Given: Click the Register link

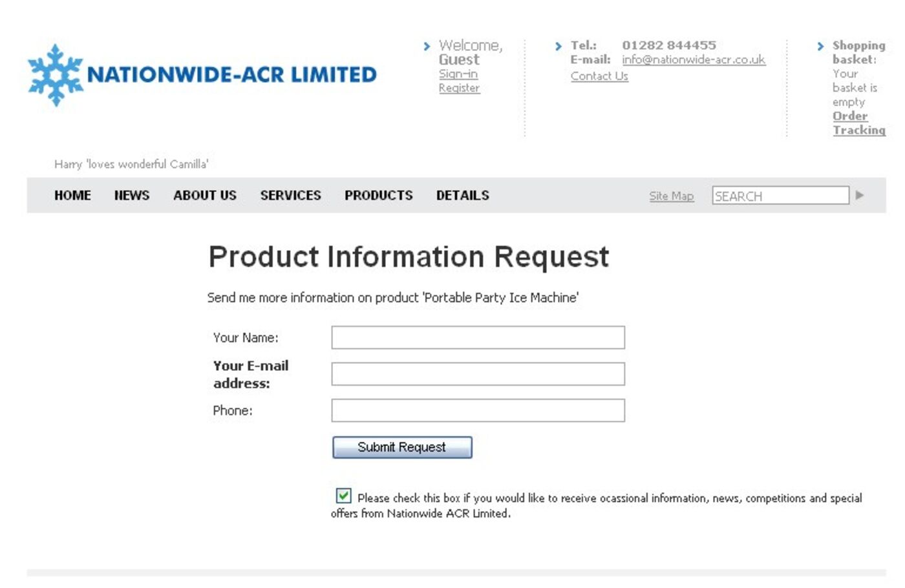Looking at the screenshot, I should pos(459,88).
